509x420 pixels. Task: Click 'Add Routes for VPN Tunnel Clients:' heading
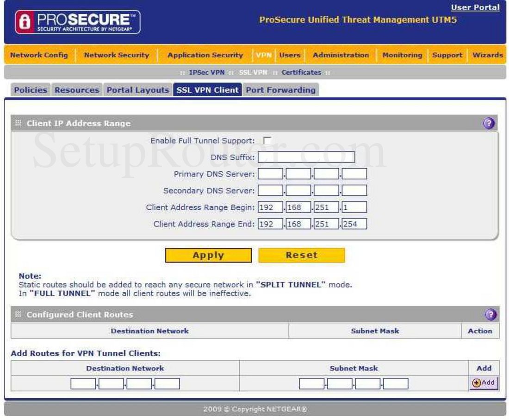tap(86, 353)
